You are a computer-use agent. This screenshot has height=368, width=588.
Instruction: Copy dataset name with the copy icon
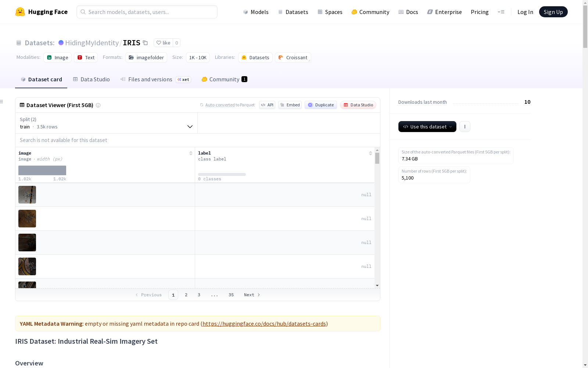(145, 43)
